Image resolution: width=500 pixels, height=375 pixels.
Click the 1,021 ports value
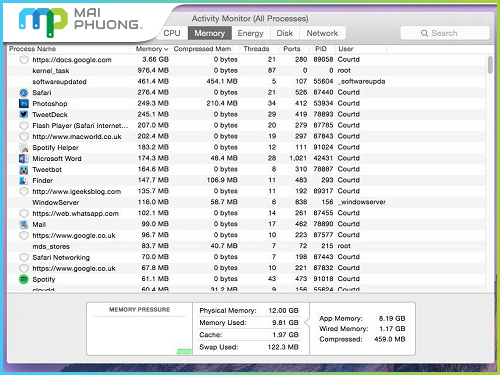coord(298,158)
